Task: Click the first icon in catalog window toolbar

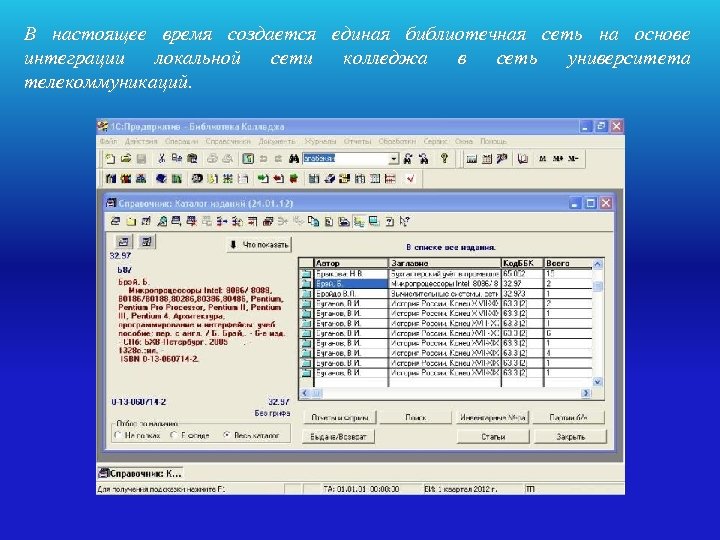Action: tap(115, 222)
